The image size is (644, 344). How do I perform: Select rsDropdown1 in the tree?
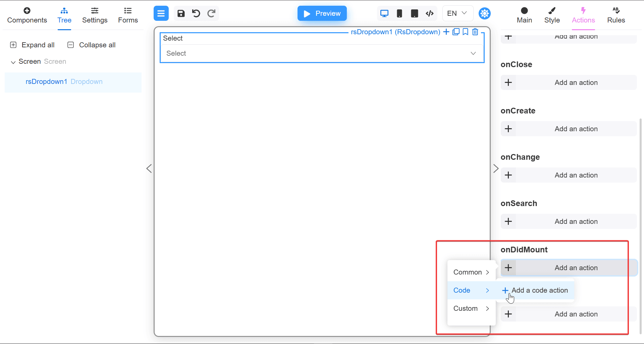[46, 82]
